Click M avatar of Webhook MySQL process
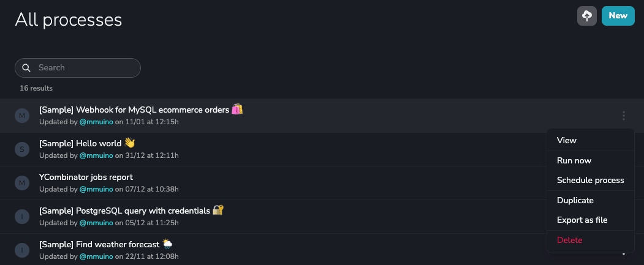Viewport: 644px width, 265px height. (x=22, y=116)
